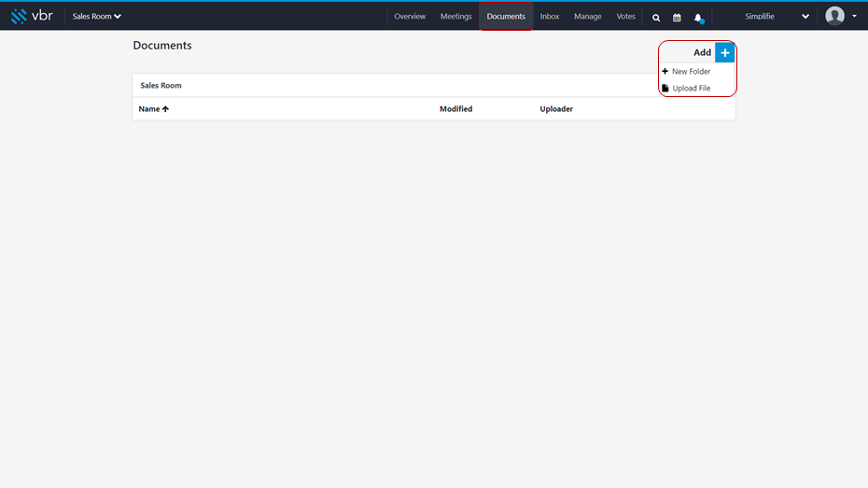Screen dimensions: 868x488
Task: Open the notifications bell icon
Action: tap(699, 18)
